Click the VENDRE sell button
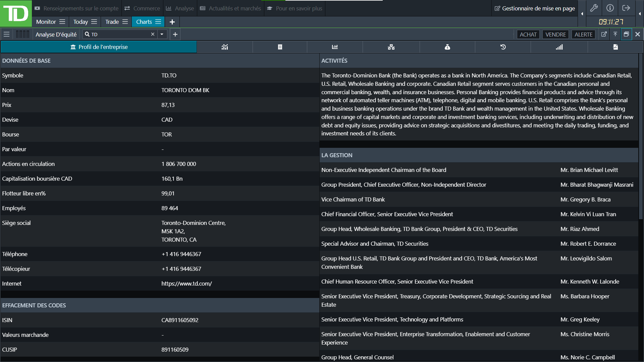Screen dimensions: 644x362 coord(555,35)
